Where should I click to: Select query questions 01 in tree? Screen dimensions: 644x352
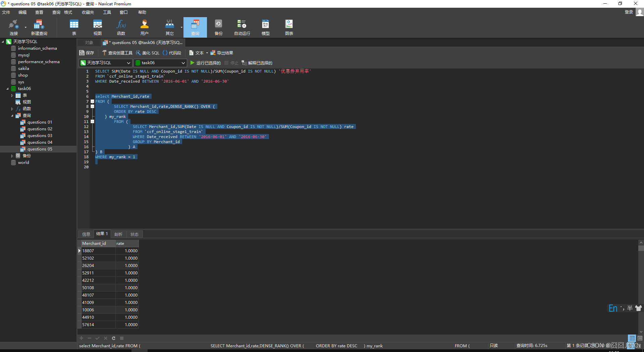click(x=40, y=122)
